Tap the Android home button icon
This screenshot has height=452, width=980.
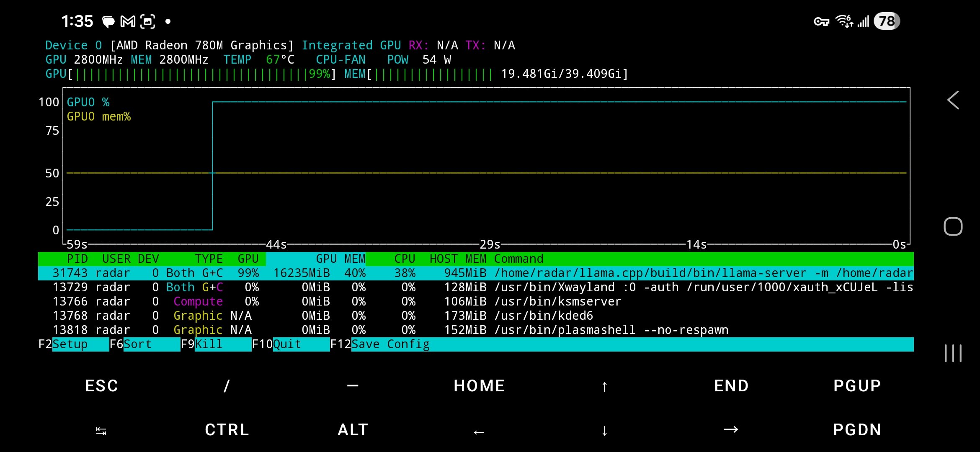(x=953, y=226)
